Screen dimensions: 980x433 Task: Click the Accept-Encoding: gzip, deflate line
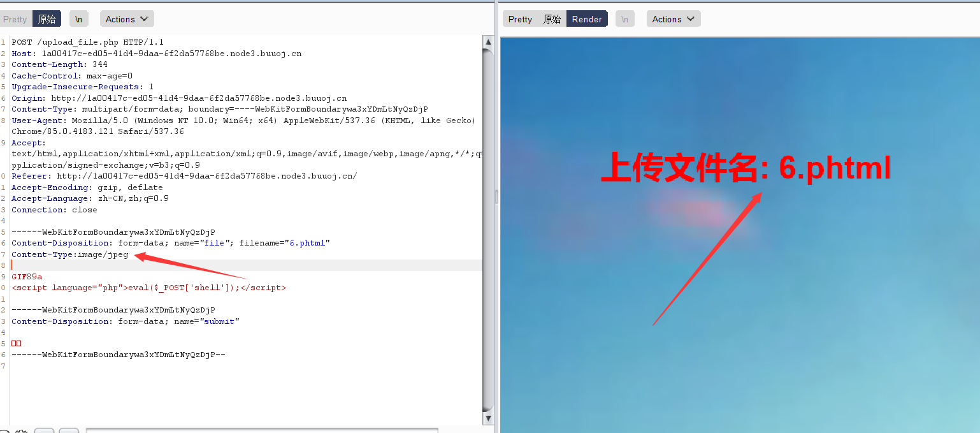click(x=87, y=187)
